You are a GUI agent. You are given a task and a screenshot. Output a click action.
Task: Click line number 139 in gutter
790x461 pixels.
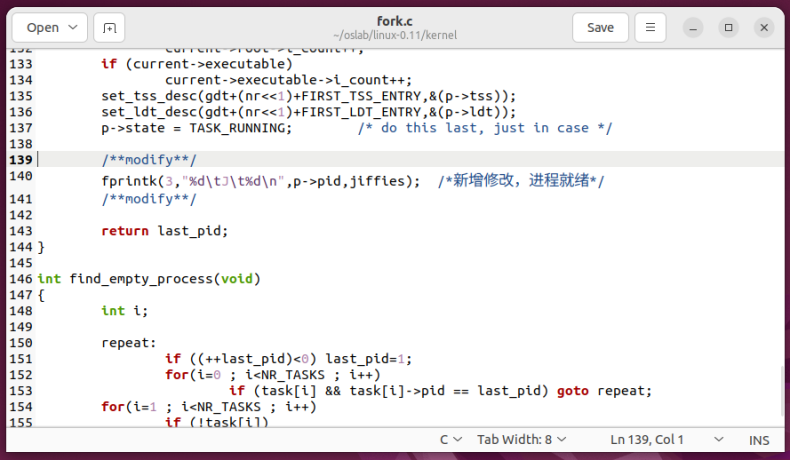tap(21, 160)
